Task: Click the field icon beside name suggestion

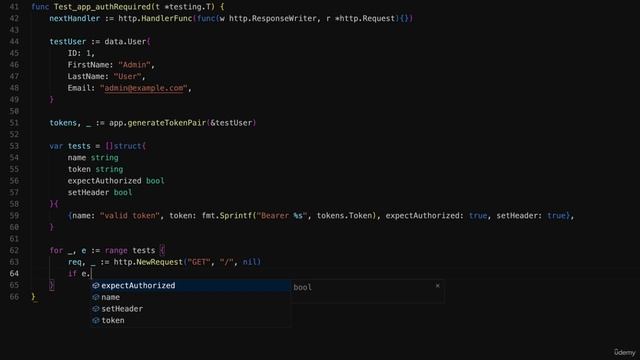Action: click(x=96, y=297)
